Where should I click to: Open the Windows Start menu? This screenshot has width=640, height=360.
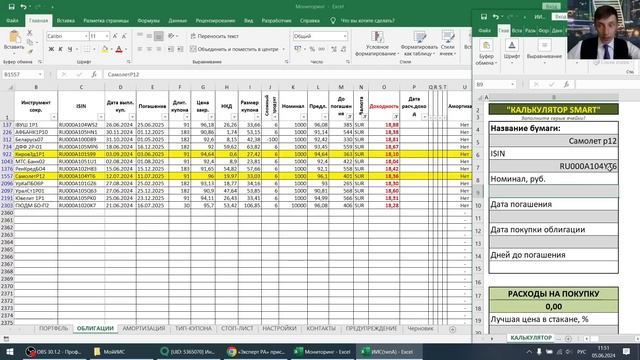pyautogui.click(x=10, y=352)
